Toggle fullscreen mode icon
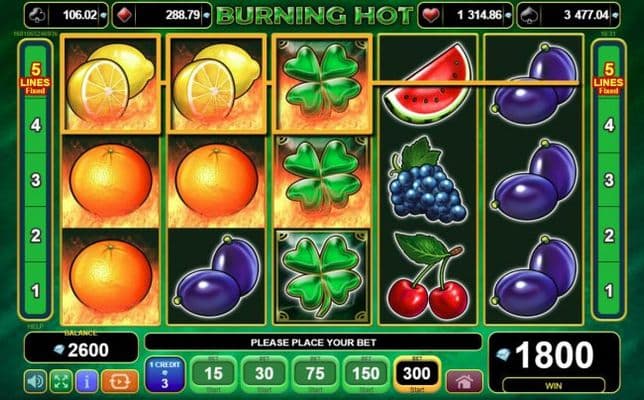 (61, 381)
